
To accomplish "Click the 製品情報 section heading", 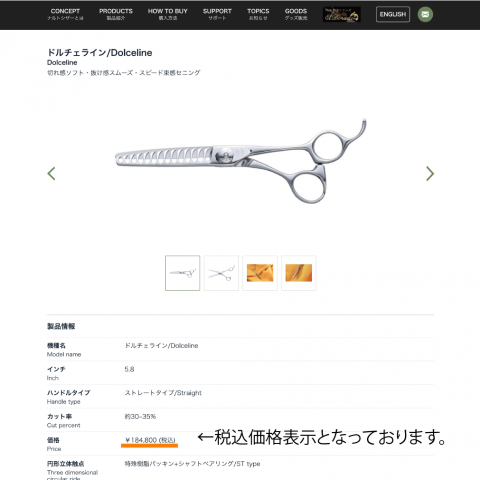I will 61,326.
